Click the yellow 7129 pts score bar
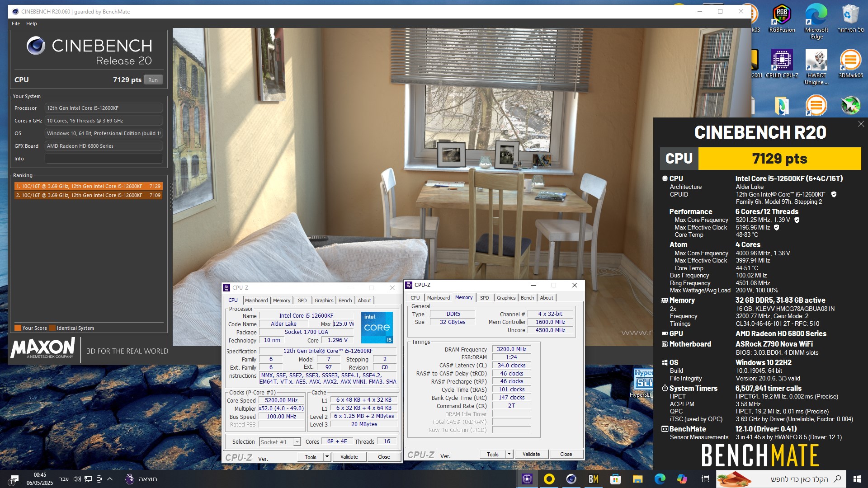Viewport: 868px width, 488px height. (x=779, y=159)
